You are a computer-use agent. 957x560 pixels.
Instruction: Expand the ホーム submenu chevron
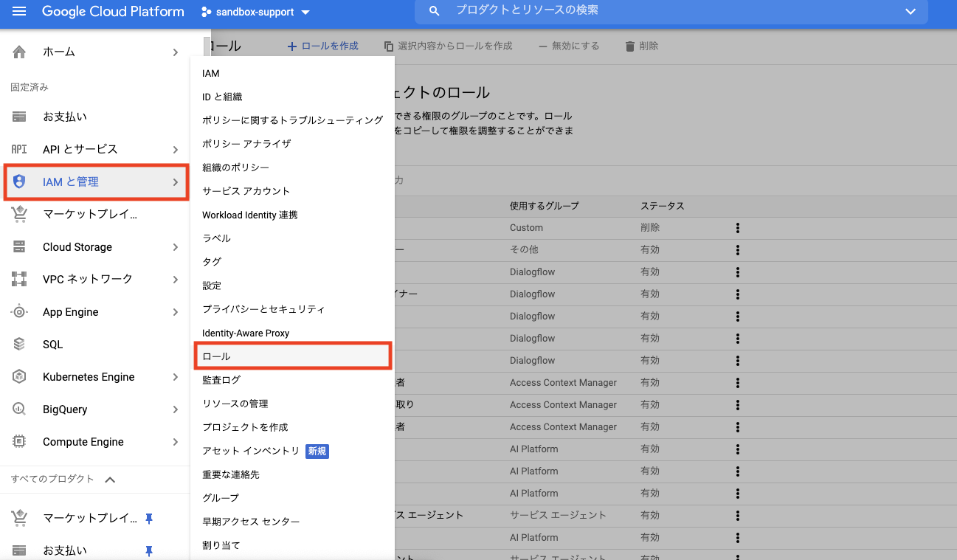coord(176,52)
